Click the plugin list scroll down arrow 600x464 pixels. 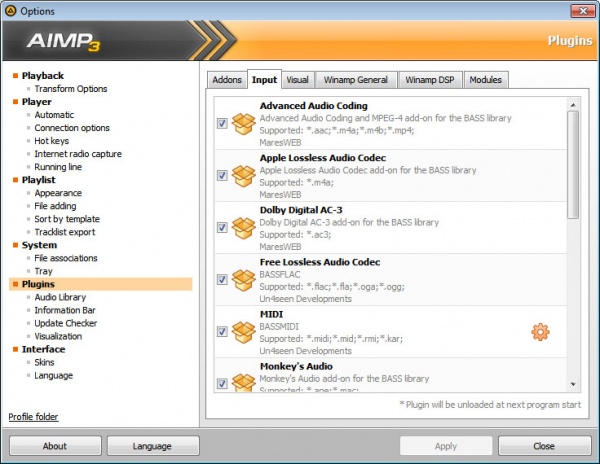coord(573,384)
